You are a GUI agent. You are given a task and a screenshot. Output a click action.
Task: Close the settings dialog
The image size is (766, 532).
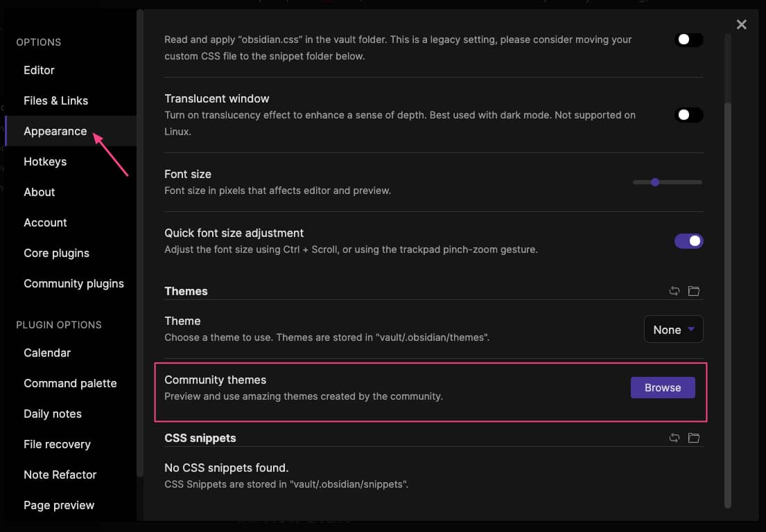(741, 24)
